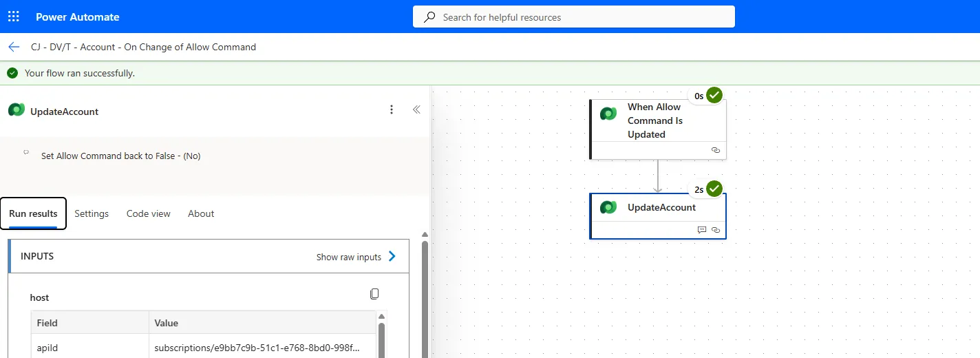Click the Set Allow Command back to False note
Image resolution: width=980 pixels, height=358 pixels.
pos(120,156)
